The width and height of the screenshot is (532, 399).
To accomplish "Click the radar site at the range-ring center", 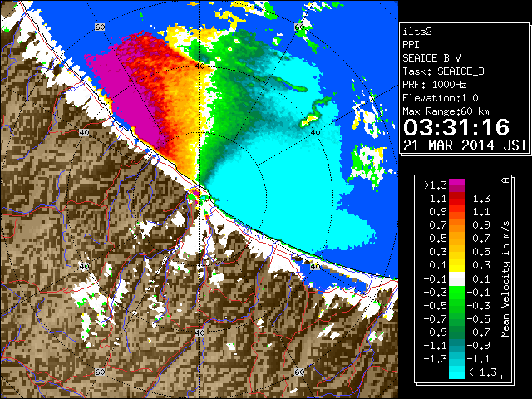I will (x=199, y=199).
